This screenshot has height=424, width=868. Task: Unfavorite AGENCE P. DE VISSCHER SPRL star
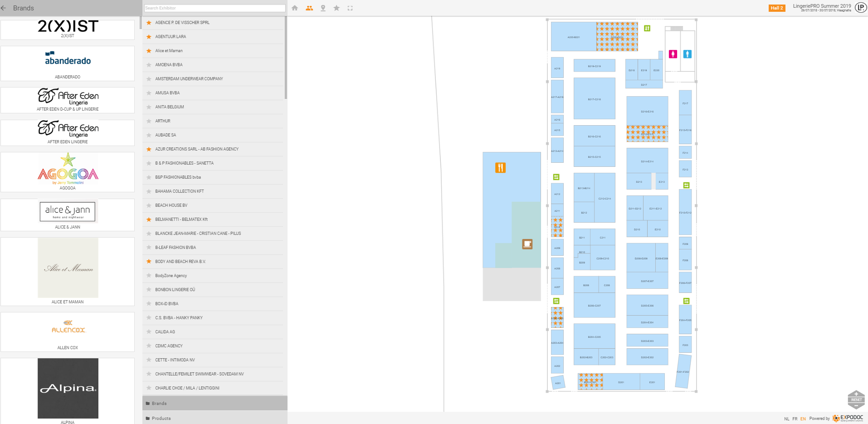tap(149, 23)
